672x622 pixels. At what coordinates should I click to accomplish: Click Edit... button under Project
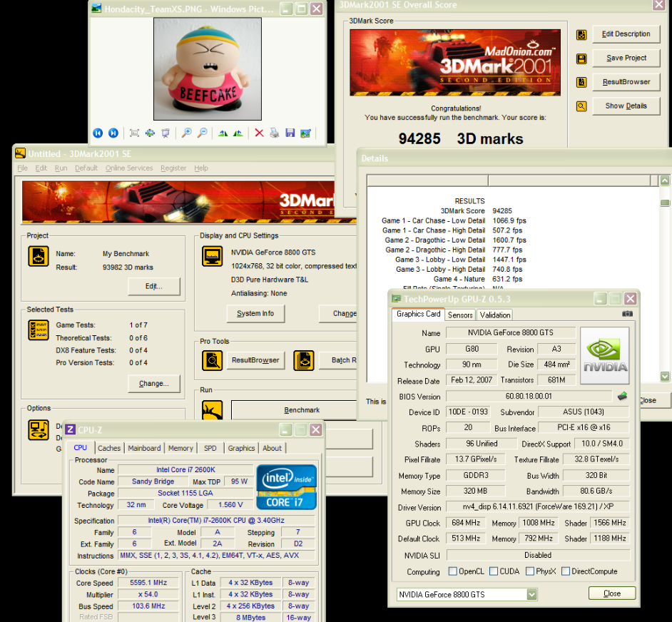pyautogui.click(x=154, y=286)
